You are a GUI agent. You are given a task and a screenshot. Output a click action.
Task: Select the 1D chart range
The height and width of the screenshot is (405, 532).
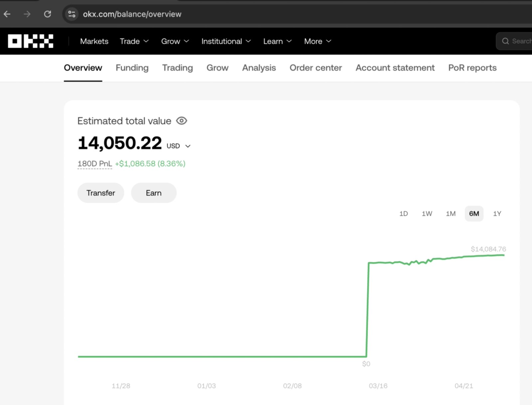point(403,214)
